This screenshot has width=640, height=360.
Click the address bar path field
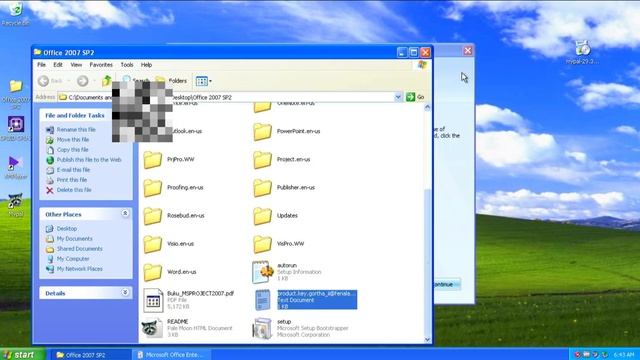click(x=227, y=97)
